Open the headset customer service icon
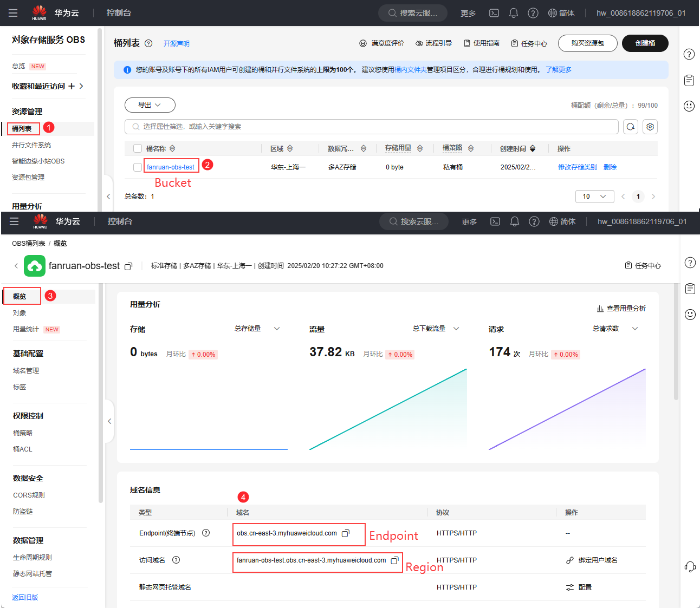The width and height of the screenshot is (700, 608). tap(690, 566)
